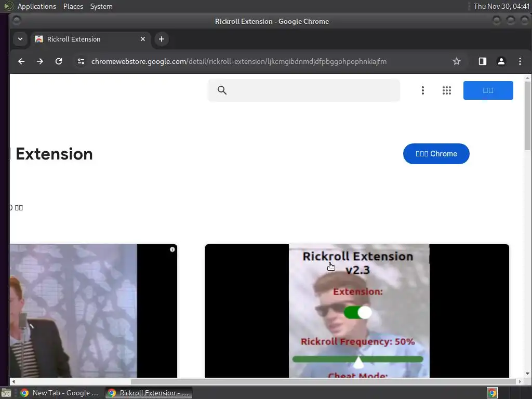The height and width of the screenshot is (399, 532).
Task: Click the show desktop icon in bottom panel
Action: point(6,393)
